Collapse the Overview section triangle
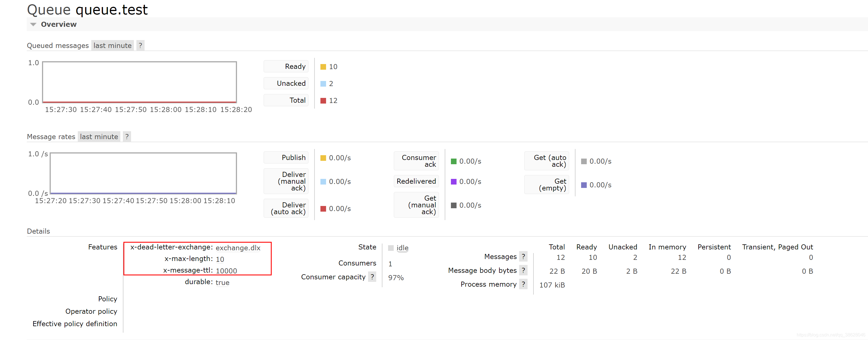 point(33,24)
